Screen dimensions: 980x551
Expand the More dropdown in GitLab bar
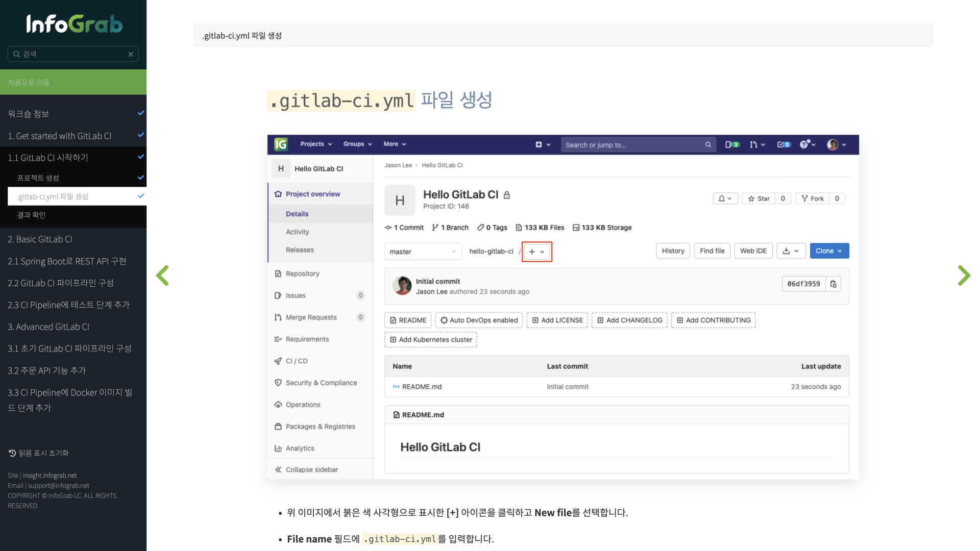click(395, 144)
